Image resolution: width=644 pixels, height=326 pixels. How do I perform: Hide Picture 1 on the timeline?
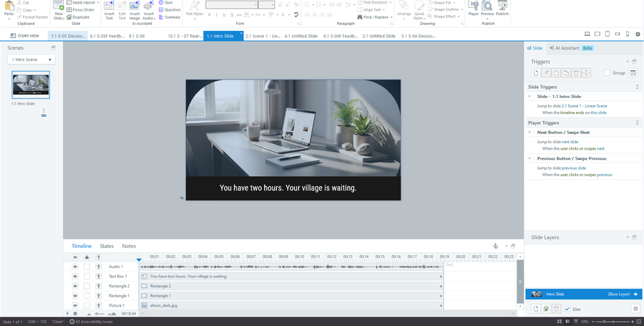pyautogui.click(x=75, y=305)
